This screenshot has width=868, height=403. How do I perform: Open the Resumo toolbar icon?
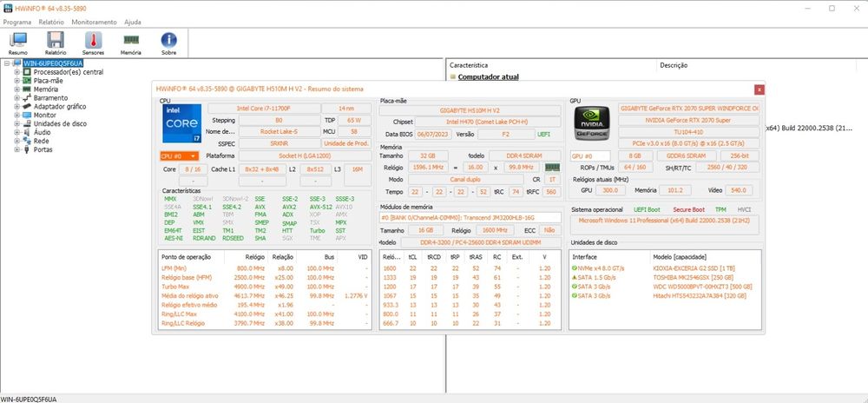(17, 43)
